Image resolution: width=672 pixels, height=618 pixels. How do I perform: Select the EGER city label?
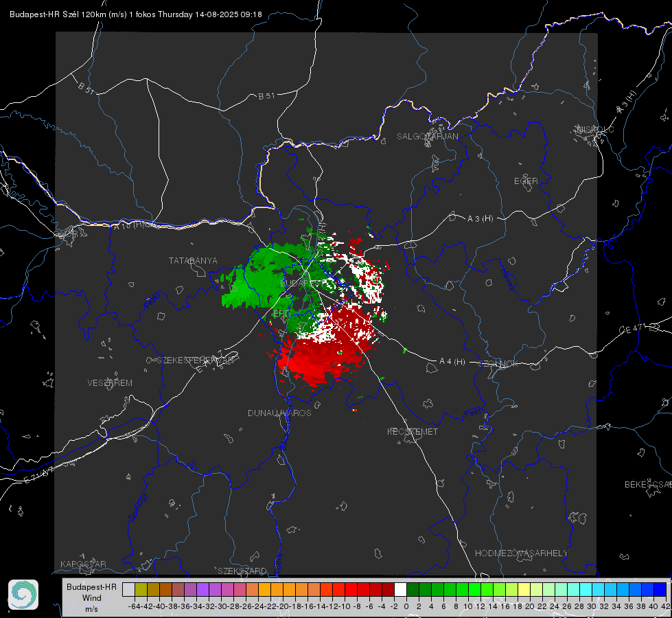click(x=526, y=181)
